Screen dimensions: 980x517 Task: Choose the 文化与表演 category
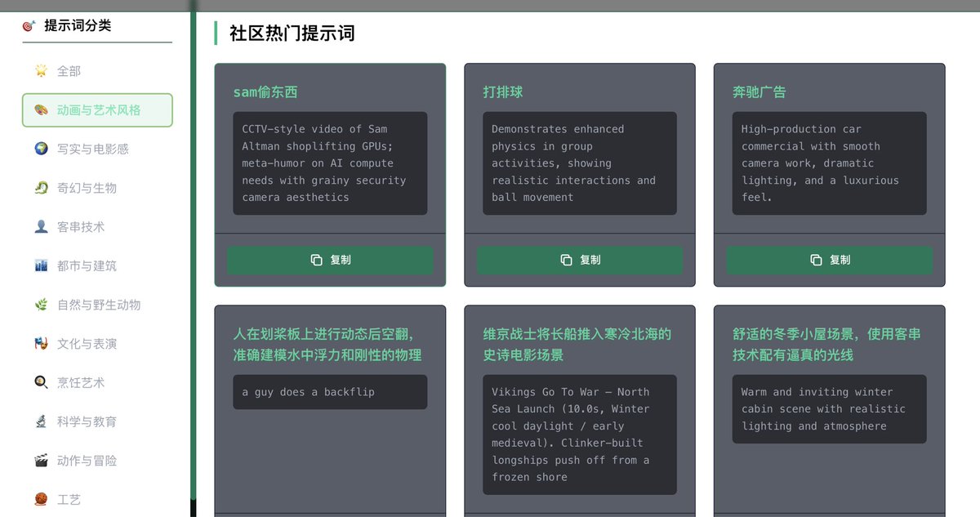click(97, 344)
